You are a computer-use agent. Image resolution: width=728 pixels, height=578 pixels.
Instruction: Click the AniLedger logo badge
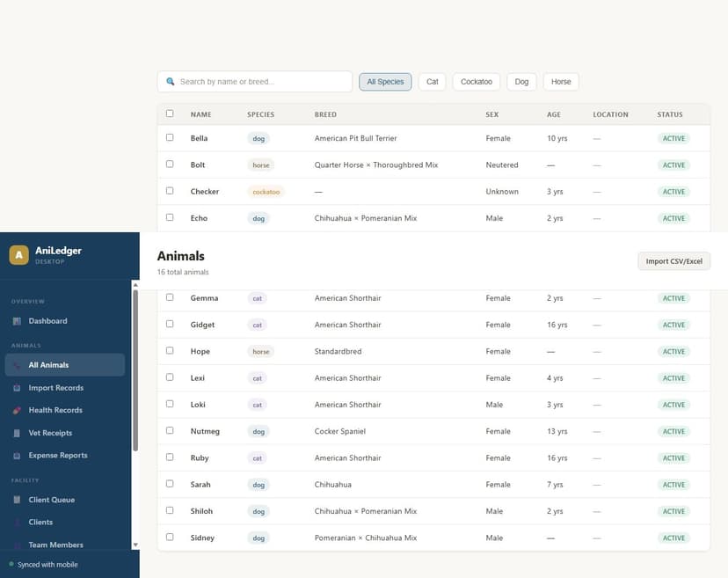[18, 255]
